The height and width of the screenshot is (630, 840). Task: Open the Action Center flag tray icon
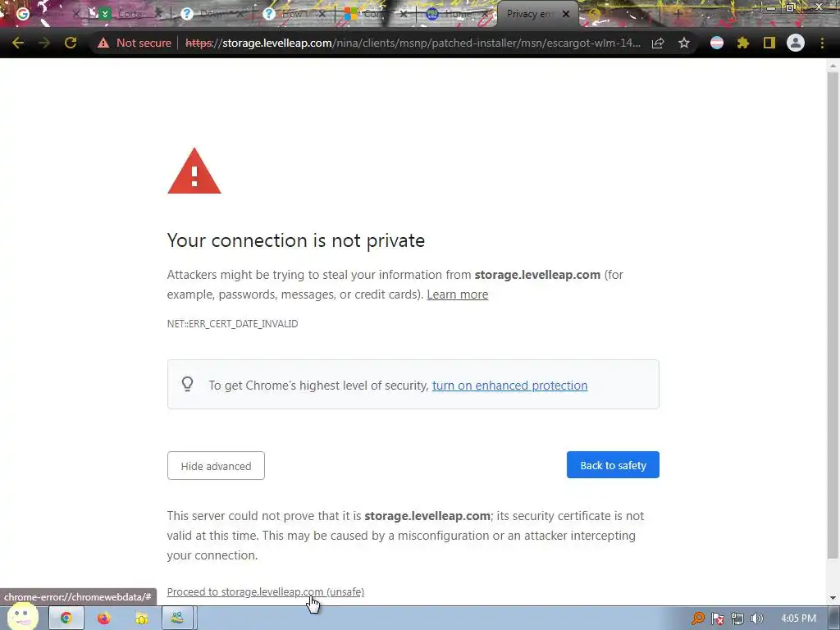coord(717,619)
